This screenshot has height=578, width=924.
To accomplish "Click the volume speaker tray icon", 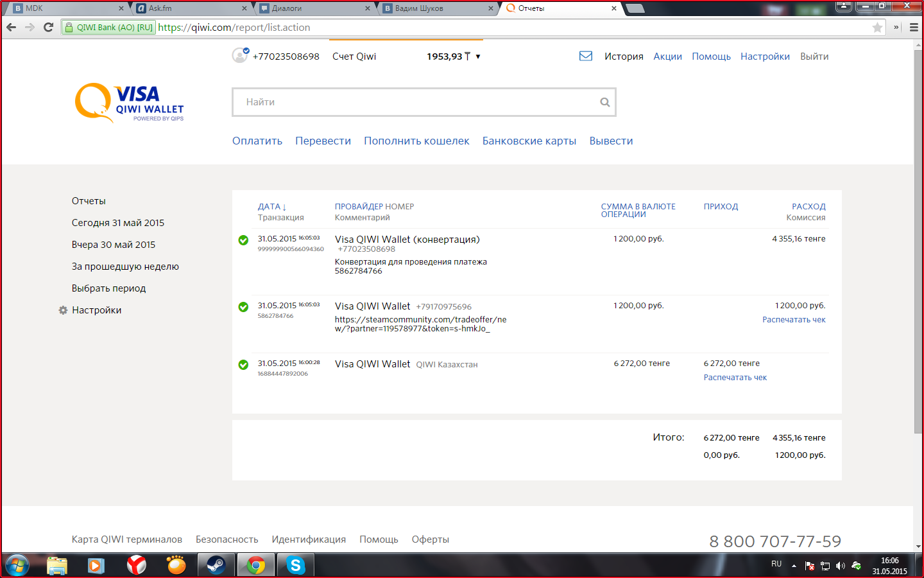I will click(x=841, y=566).
